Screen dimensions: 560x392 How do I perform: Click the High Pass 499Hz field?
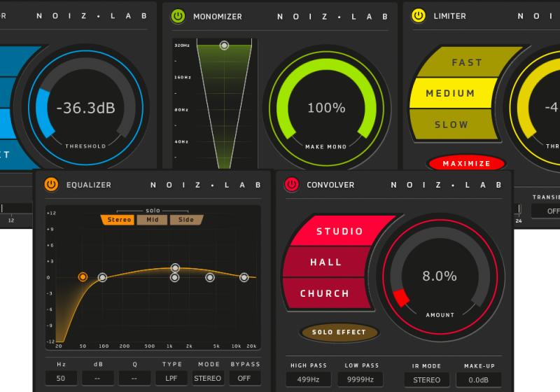(x=308, y=379)
